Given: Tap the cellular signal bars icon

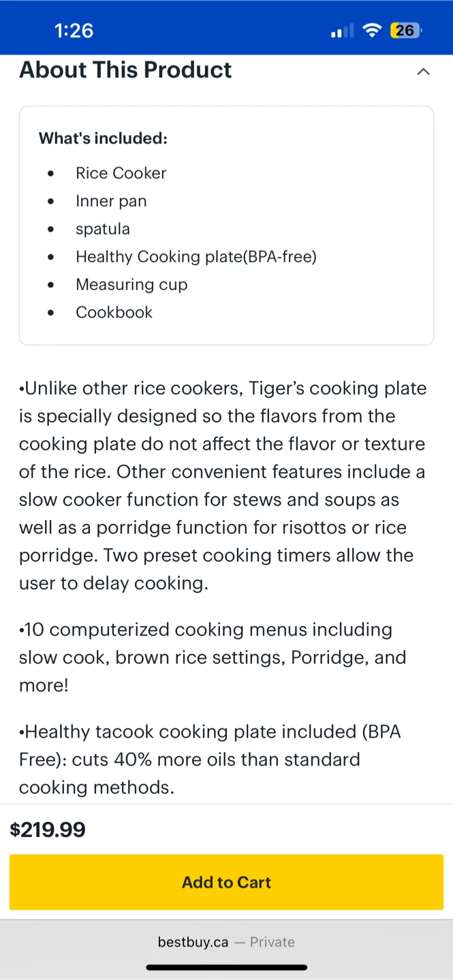Looking at the screenshot, I should (x=342, y=31).
